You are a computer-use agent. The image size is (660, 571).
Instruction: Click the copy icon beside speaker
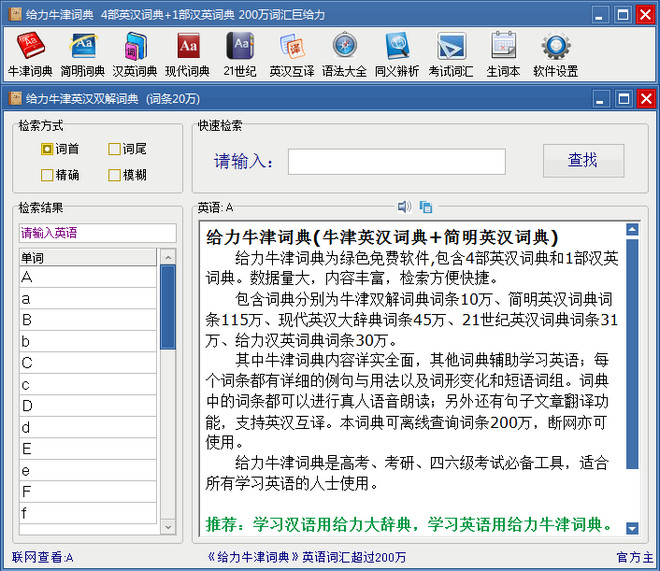(426, 207)
